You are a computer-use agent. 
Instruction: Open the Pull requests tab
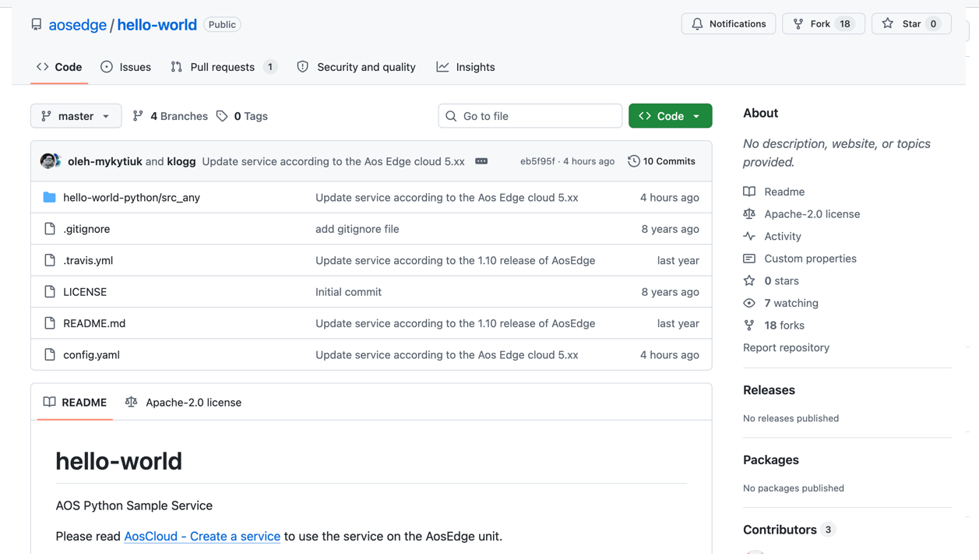(224, 67)
